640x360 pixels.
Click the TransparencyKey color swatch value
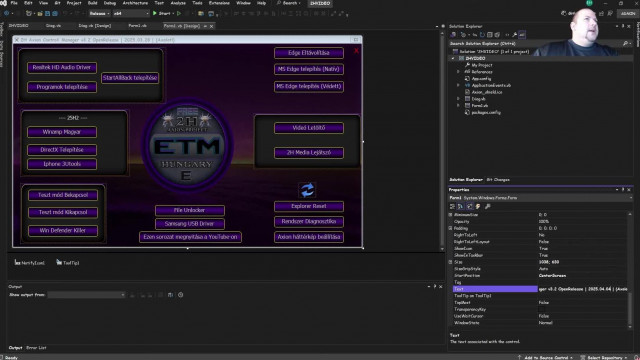(541, 309)
